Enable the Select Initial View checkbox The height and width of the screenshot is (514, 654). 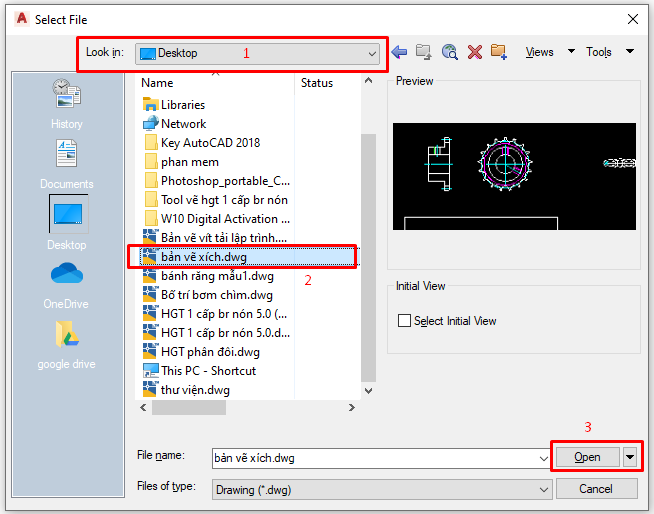[x=405, y=321]
